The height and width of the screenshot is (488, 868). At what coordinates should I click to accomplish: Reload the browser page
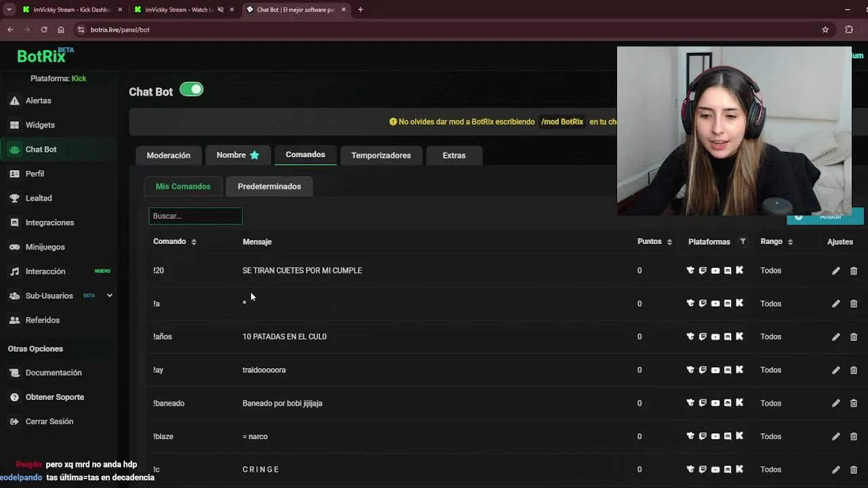44,30
